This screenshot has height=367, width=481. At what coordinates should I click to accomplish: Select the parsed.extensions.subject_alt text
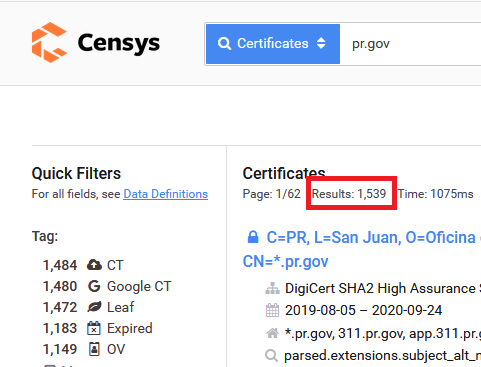(382, 356)
